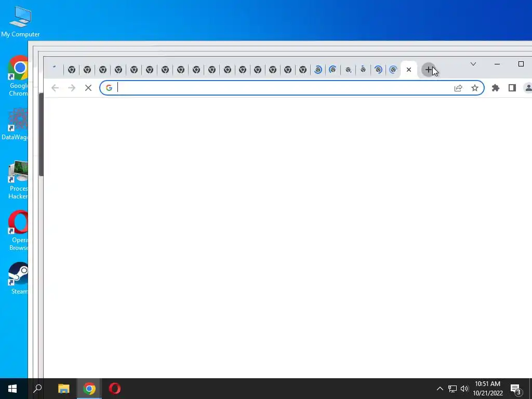The width and height of the screenshot is (532, 399).
Task: Minimize the Chrome window
Action: (497, 64)
